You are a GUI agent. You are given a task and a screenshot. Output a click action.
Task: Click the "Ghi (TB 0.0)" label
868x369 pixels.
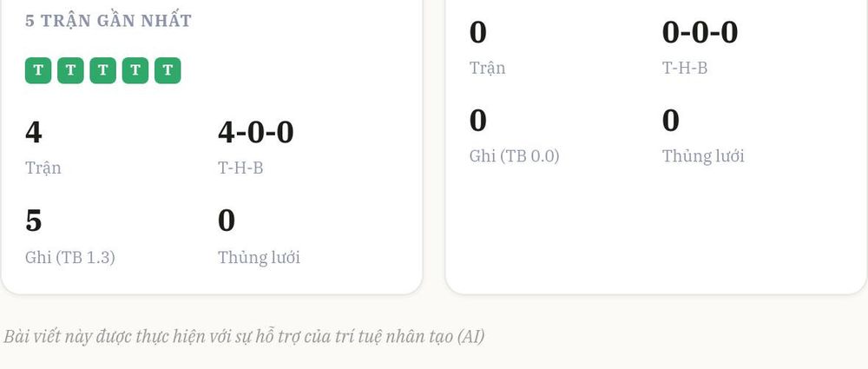(x=514, y=156)
